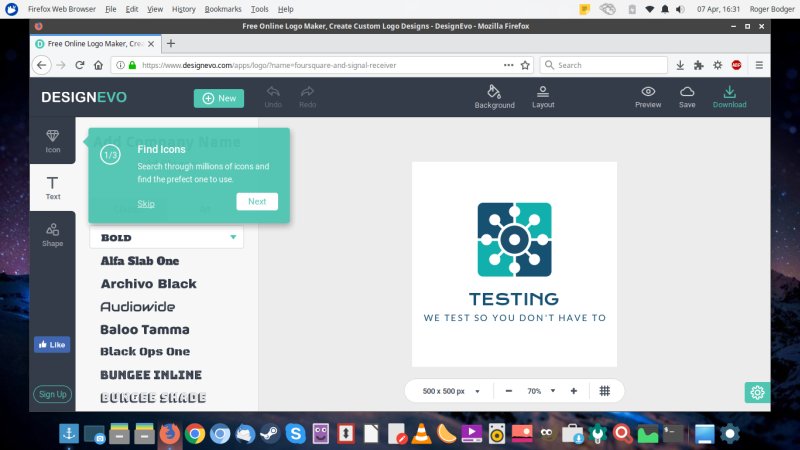Go to Firefox home page
The image size is (800, 450).
pos(98,65)
